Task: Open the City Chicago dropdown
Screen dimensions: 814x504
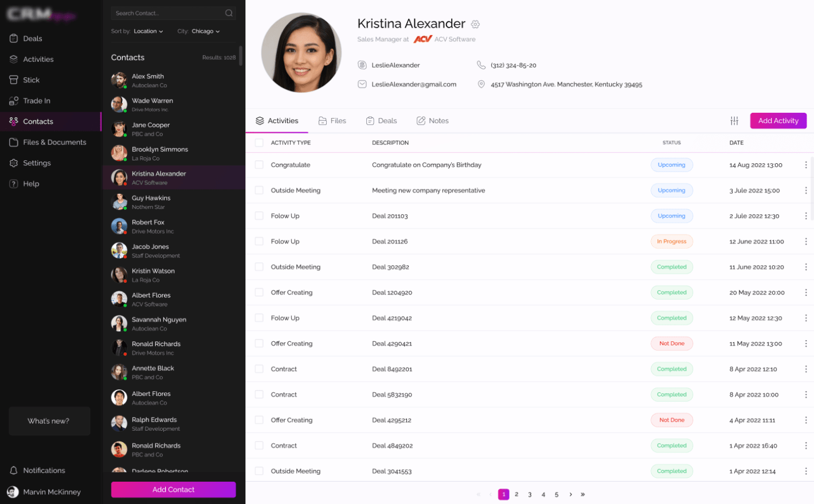Action: (205, 31)
